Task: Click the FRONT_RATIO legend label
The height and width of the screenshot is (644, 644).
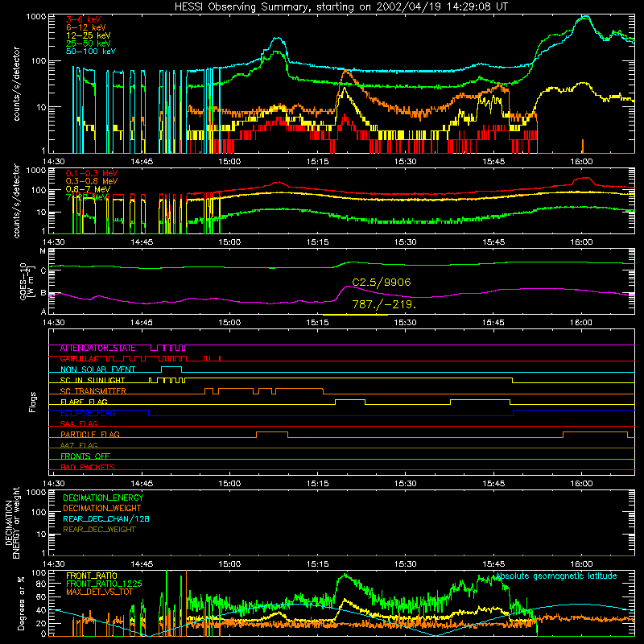Action: click(x=92, y=576)
